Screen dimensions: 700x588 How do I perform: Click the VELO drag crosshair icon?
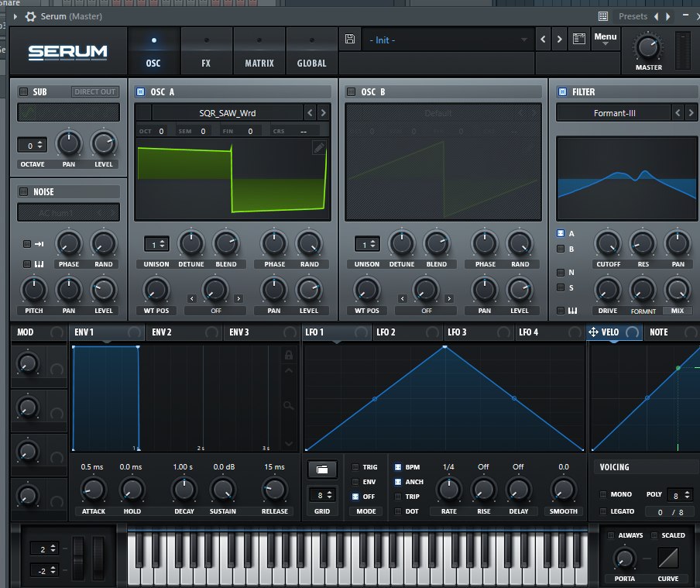click(593, 332)
